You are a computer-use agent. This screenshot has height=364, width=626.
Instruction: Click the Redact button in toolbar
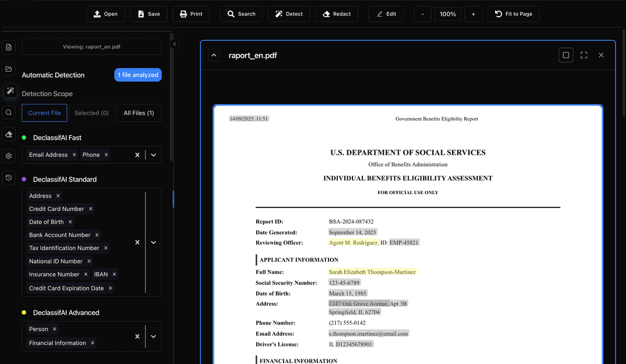pyautogui.click(x=337, y=14)
